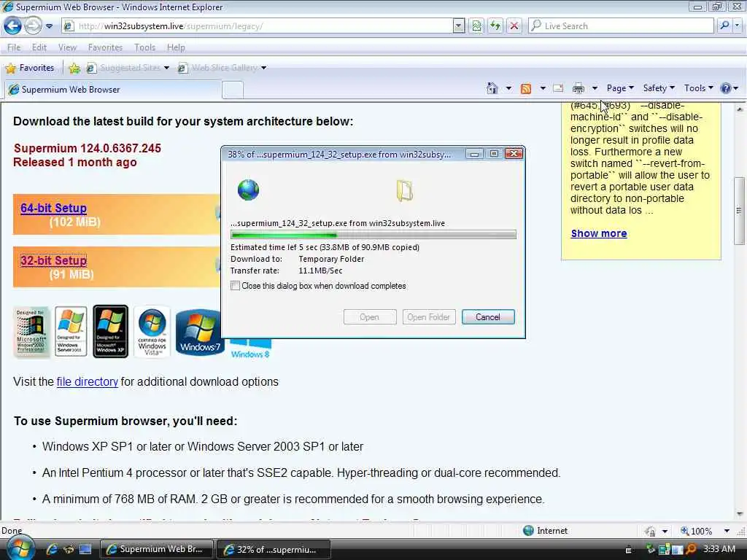Screen dimensions: 747x560
Task: Open the zoom level 100% control
Action: [697, 531]
